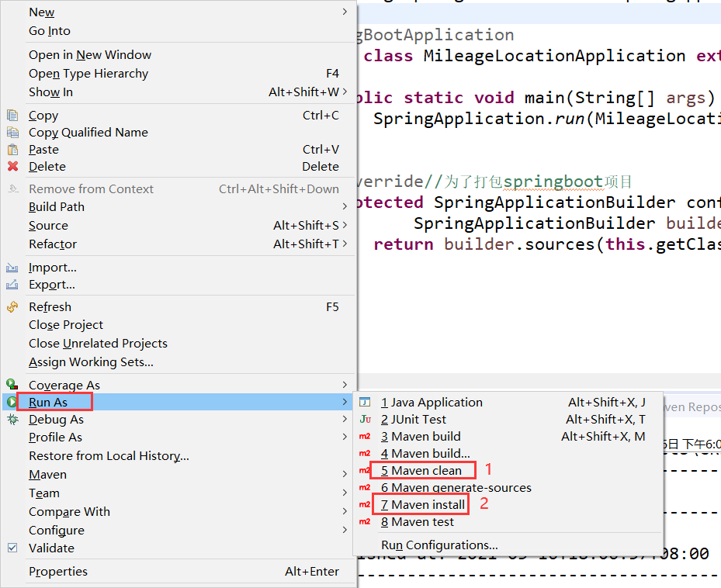Screen dimensions: 721x588
Task: Open Properties from the menu
Action: point(57,571)
